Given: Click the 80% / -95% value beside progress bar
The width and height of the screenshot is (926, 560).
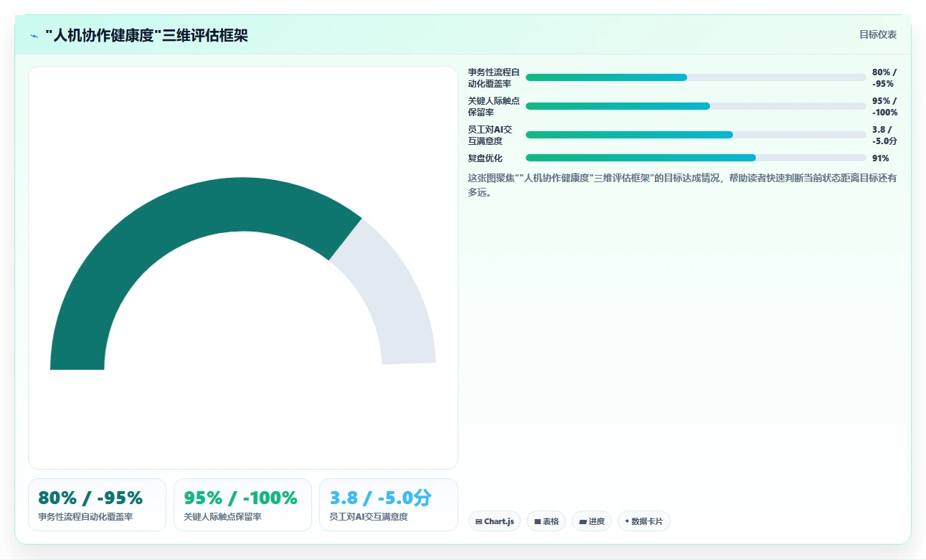Looking at the screenshot, I should (x=884, y=78).
